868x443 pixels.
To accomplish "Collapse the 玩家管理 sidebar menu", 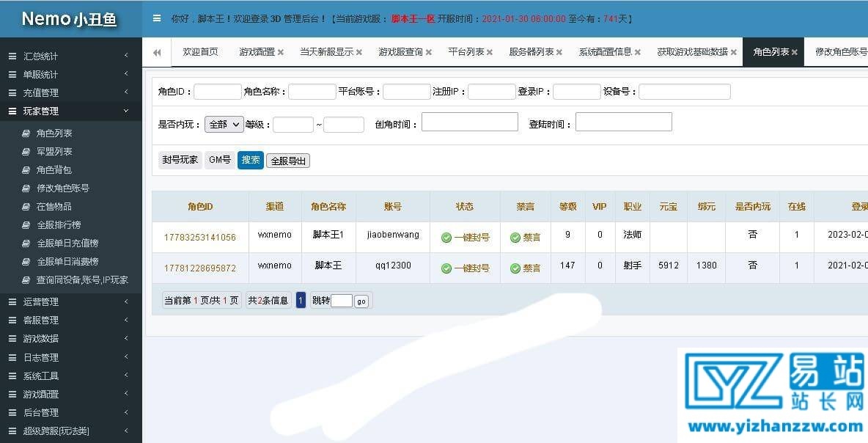I will click(x=71, y=111).
